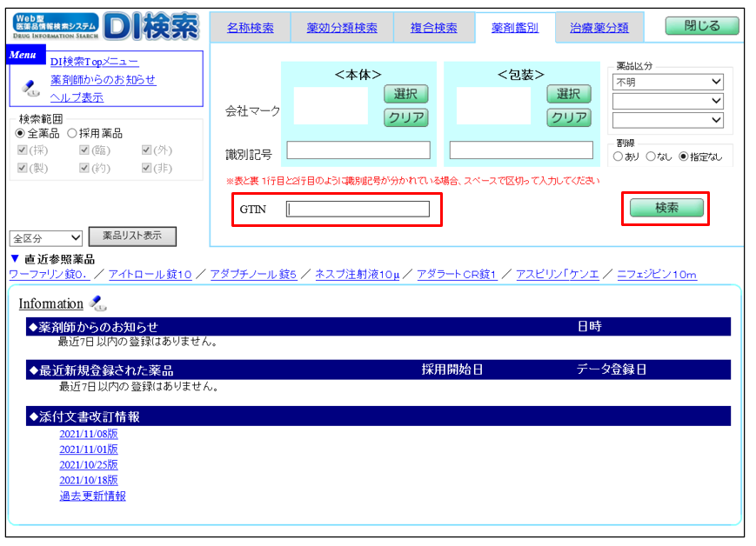Open the second 薬品区分 dropdown
The height and width of the screenshot is (546, 756).
point(667,101)
